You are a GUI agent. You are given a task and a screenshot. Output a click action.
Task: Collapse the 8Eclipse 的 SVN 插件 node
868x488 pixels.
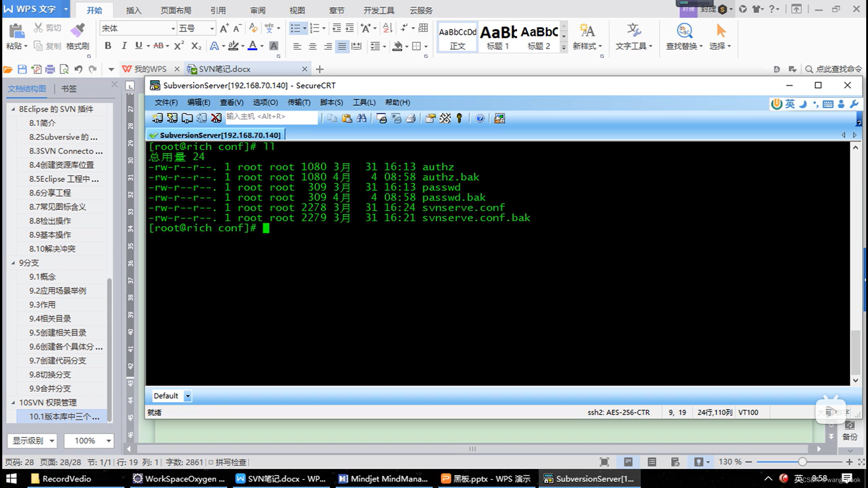point(13,109)
